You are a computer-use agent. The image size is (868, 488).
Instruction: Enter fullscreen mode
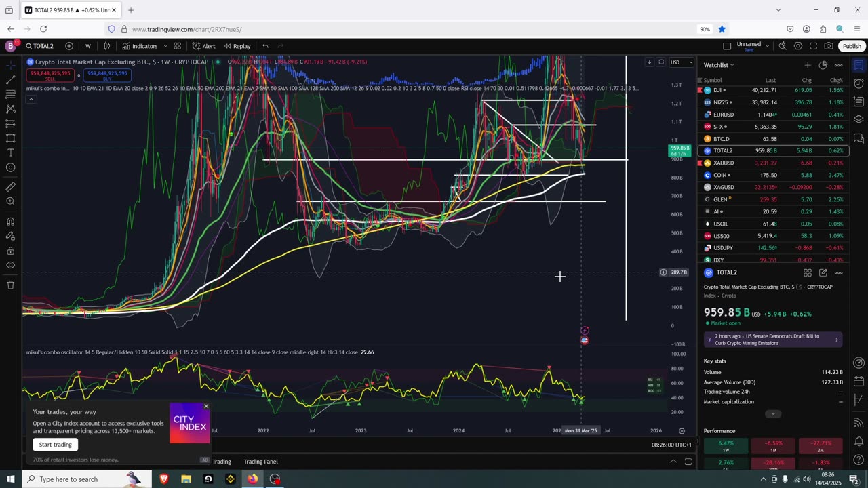(x=813, y=46)
